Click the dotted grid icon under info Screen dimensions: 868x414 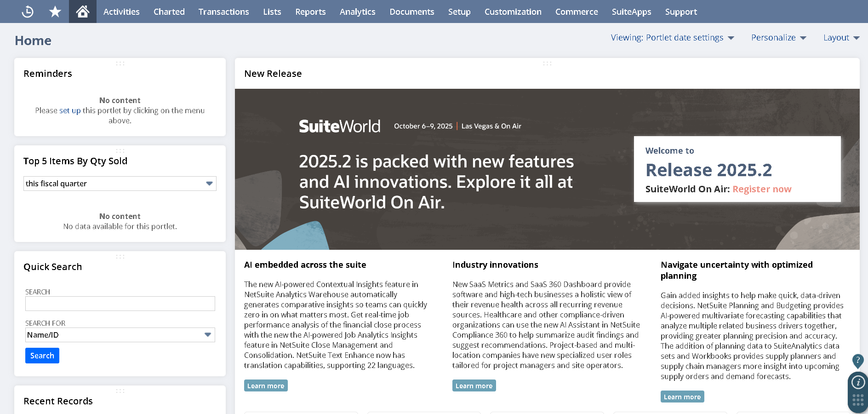click(x=858, y=400)
